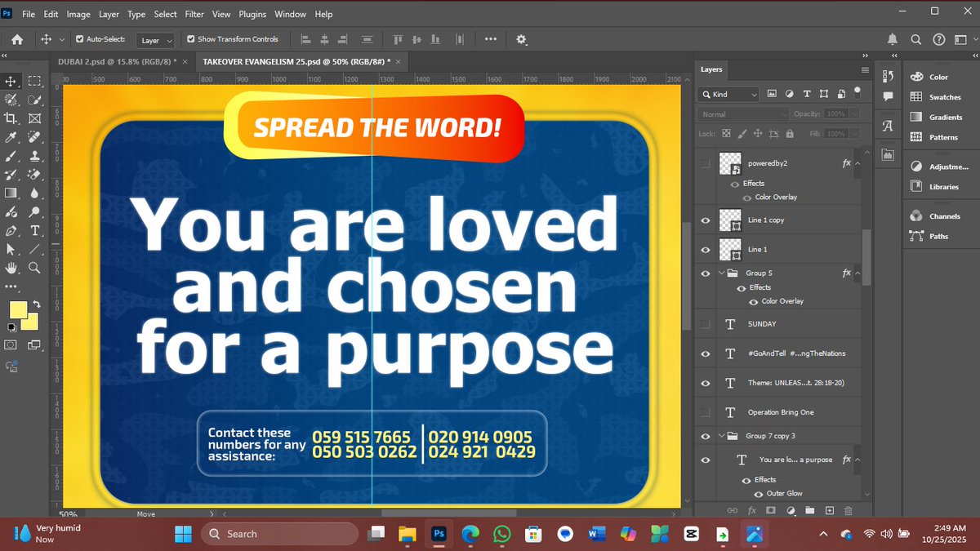Hide the Line 1 layer

click(705, 249)
